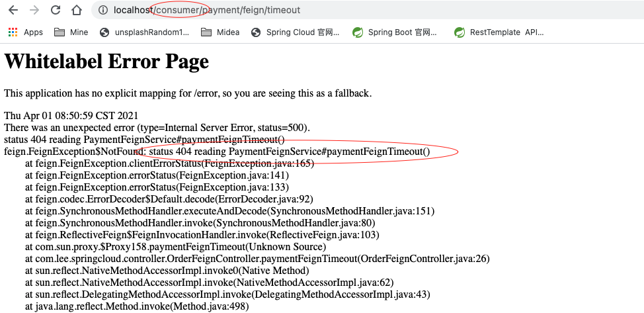
Task: Go to the browser home page
Action: 77,11
